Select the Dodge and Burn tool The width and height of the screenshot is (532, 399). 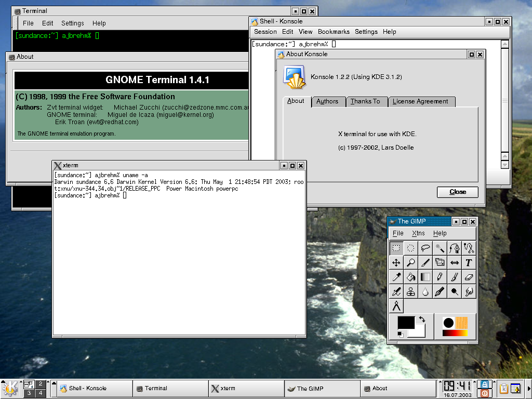pyautogui.click(x=455, y=292)
